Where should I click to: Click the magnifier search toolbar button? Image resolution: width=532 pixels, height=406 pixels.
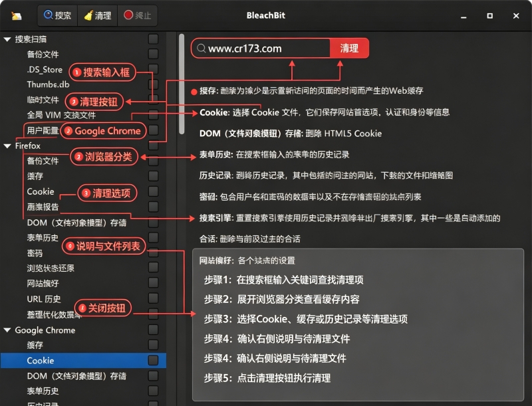[57, 15]
